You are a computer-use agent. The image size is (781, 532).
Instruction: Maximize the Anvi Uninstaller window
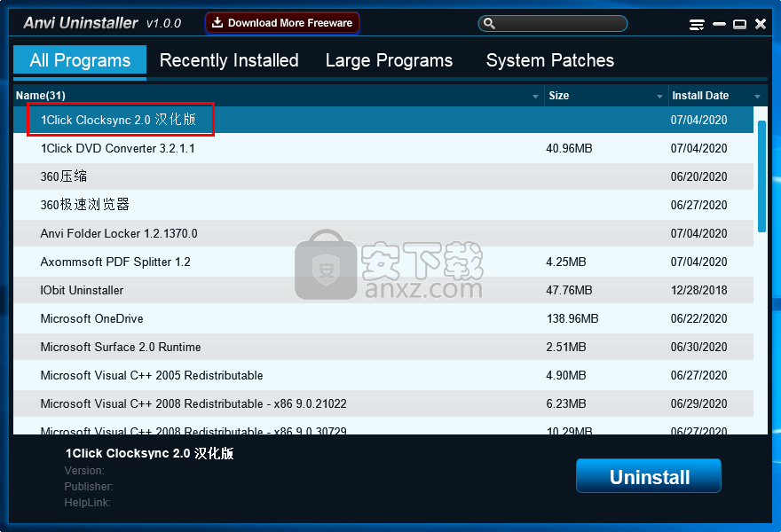[x=739, y=24]
